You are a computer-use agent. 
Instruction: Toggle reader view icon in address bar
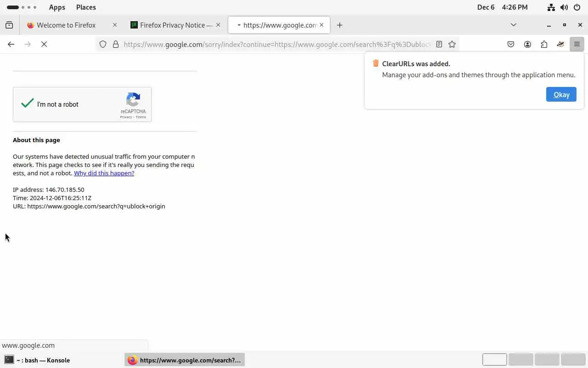pos(439,44)
